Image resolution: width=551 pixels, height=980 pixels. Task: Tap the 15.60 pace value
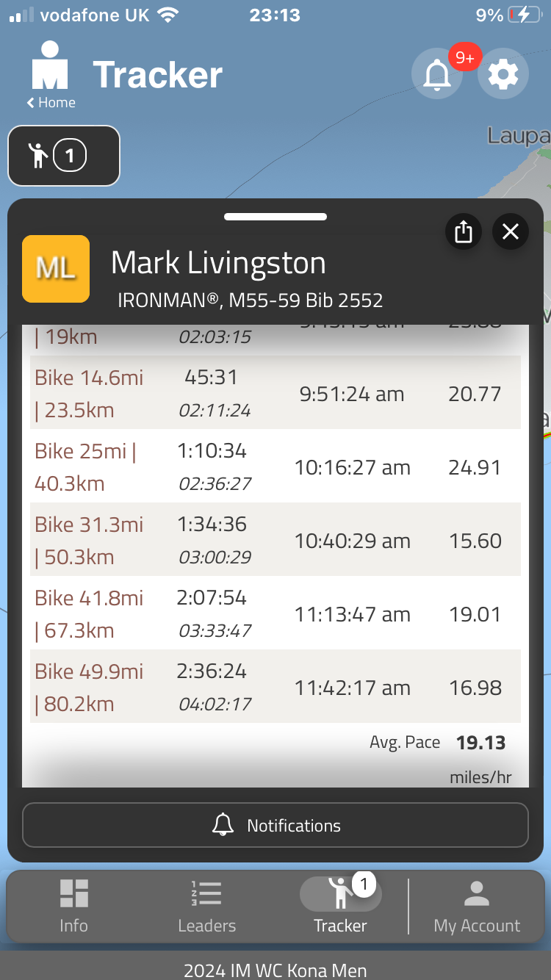(x=475, y=541)
